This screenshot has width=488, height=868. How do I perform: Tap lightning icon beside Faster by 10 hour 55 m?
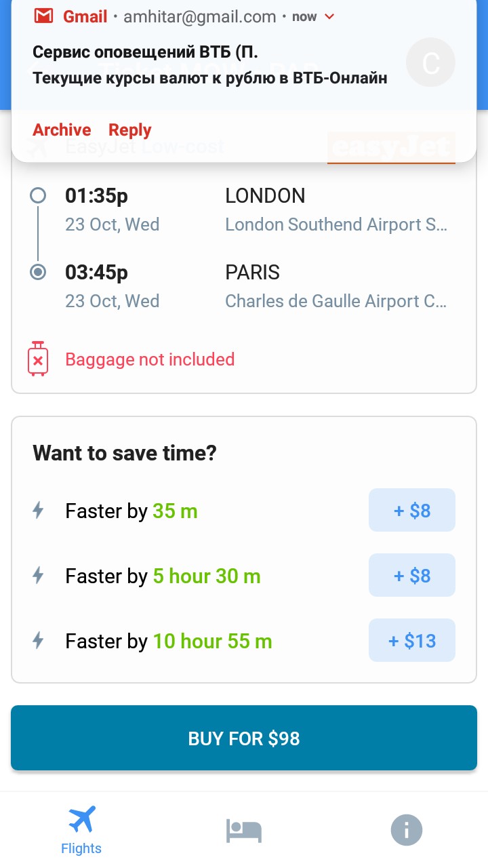tap(39, 640)
